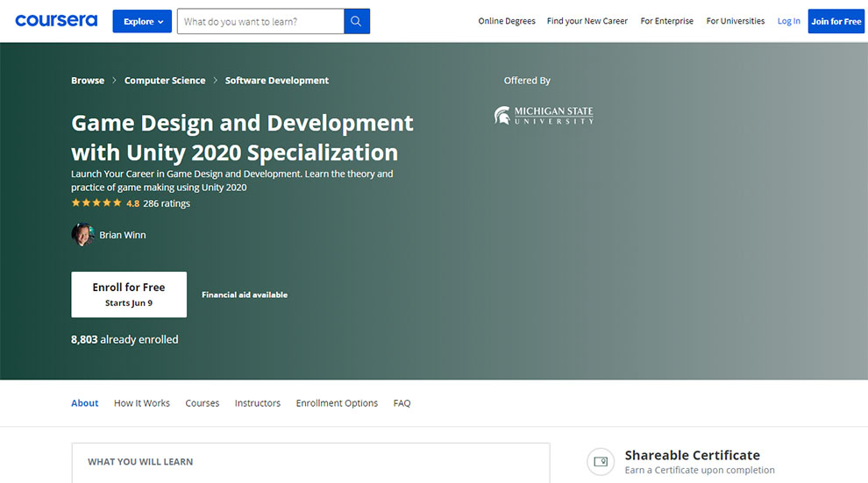This screenshot has height=483, width=868.
Task: Jump to the FAQ tab
Action: [402, 403]
